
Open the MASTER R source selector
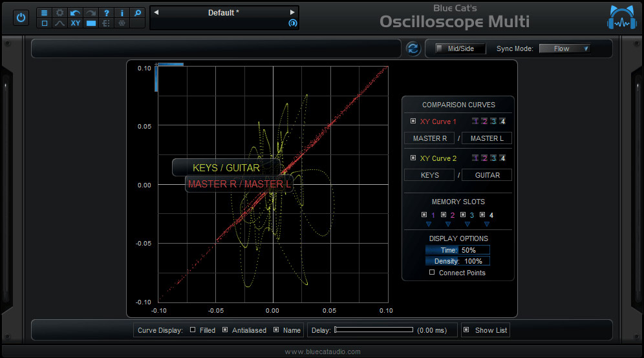tap(429, 138)
